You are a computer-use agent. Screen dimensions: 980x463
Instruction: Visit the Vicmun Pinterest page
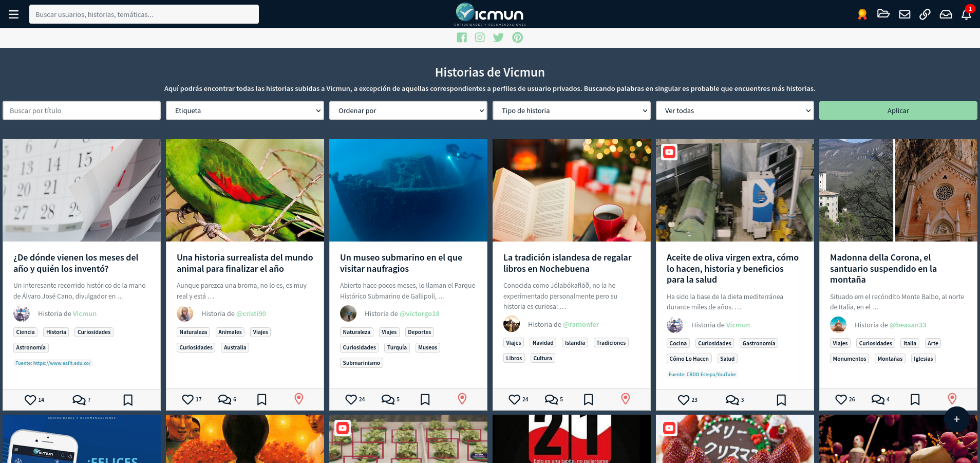[x=518, y=38]
